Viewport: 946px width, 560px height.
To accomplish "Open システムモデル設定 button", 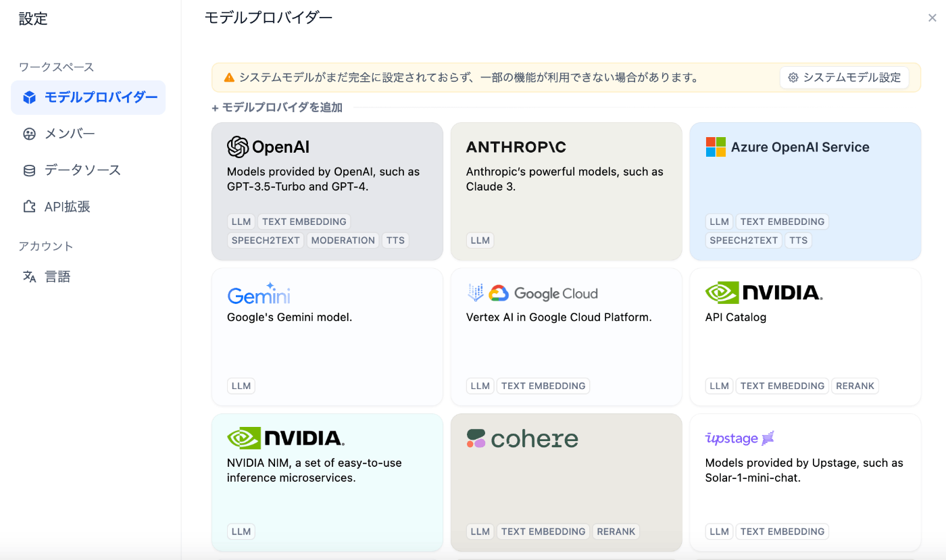I will pos(844,78).
